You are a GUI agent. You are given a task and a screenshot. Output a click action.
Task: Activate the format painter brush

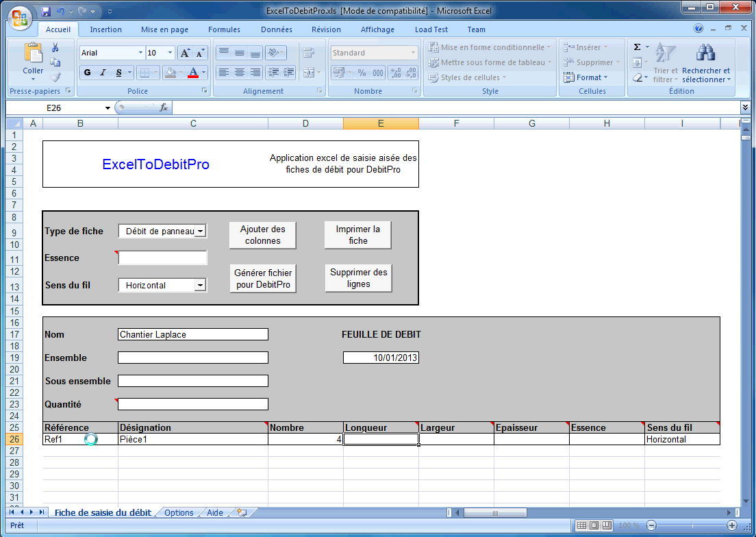tap(55, 77)
